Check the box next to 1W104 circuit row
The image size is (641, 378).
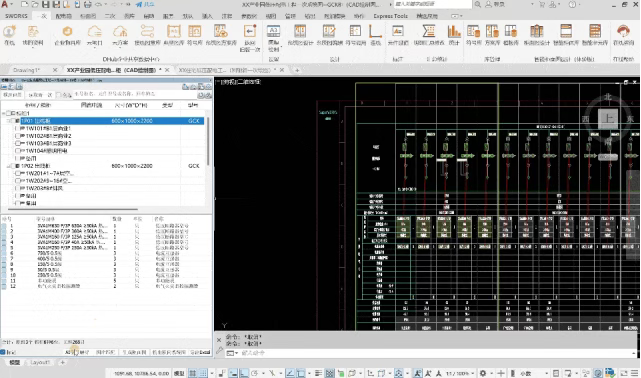click(18, 151)
